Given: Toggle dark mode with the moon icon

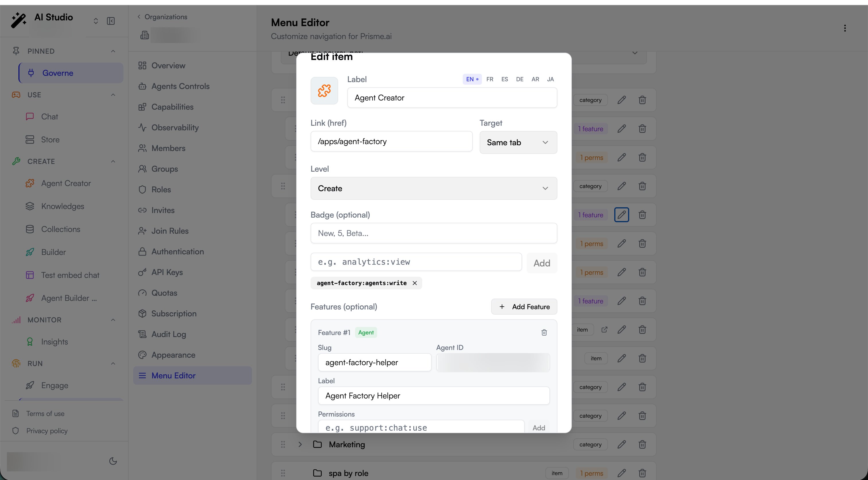Looking at the screenshot, I should tap(113, 461).
